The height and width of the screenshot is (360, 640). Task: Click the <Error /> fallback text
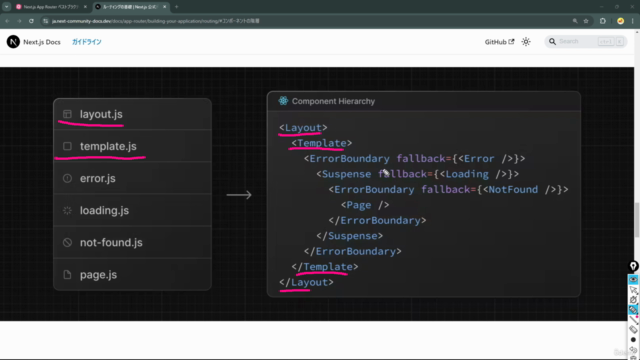(x=485, y=159)
